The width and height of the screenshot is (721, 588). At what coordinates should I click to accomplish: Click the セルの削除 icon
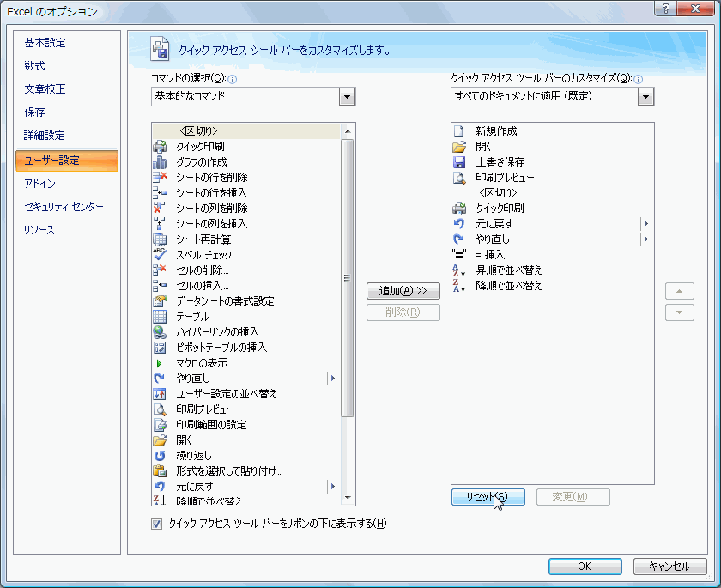(x=160, y=270)
